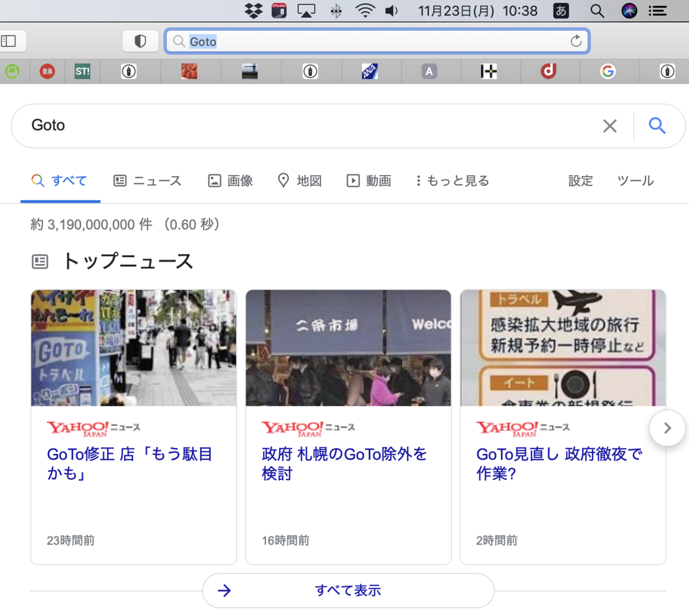Click the Parallels menu bar icon

(279, 10)
